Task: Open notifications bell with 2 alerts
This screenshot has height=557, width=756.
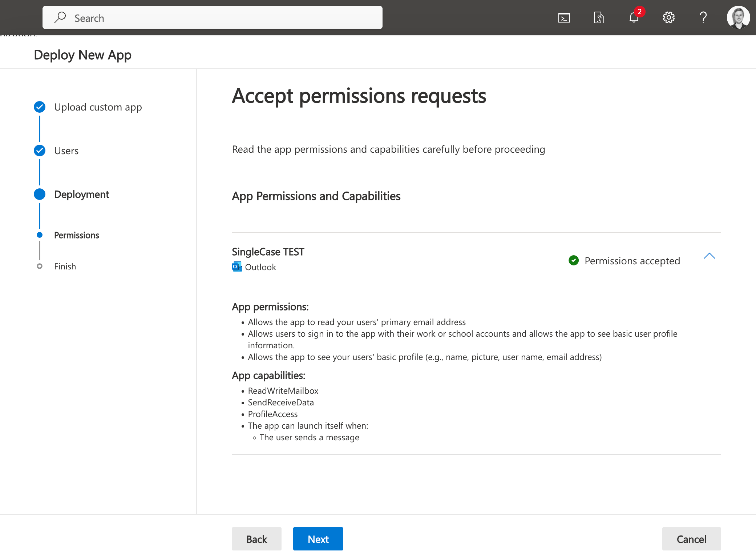Action: point(634,17)
